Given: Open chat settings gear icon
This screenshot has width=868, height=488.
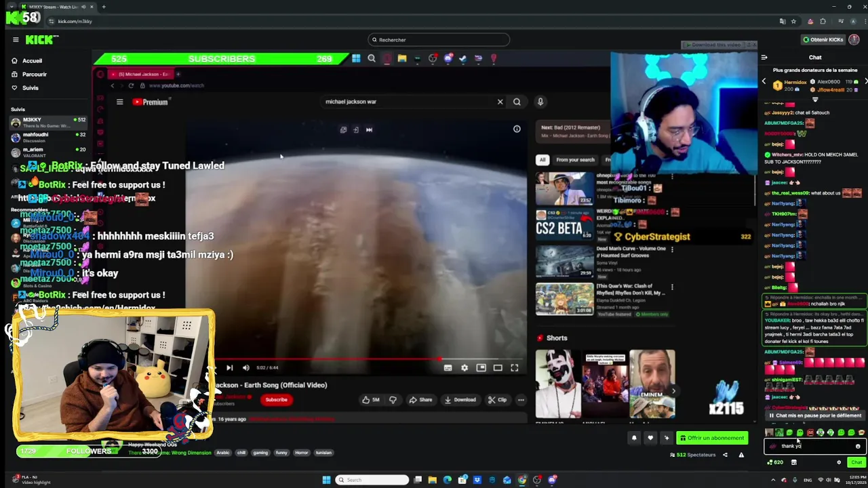Looking at the screenshot, I should pos(839,462).
